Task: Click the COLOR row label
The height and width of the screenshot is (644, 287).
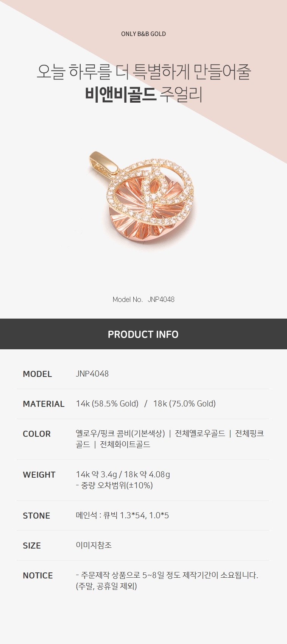Action: click(x=37, y=434)
